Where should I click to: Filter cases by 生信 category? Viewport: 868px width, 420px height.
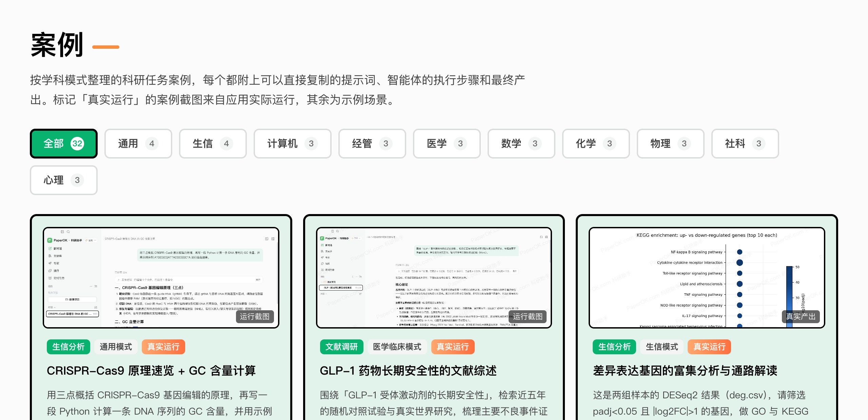[x=213, y=144]
